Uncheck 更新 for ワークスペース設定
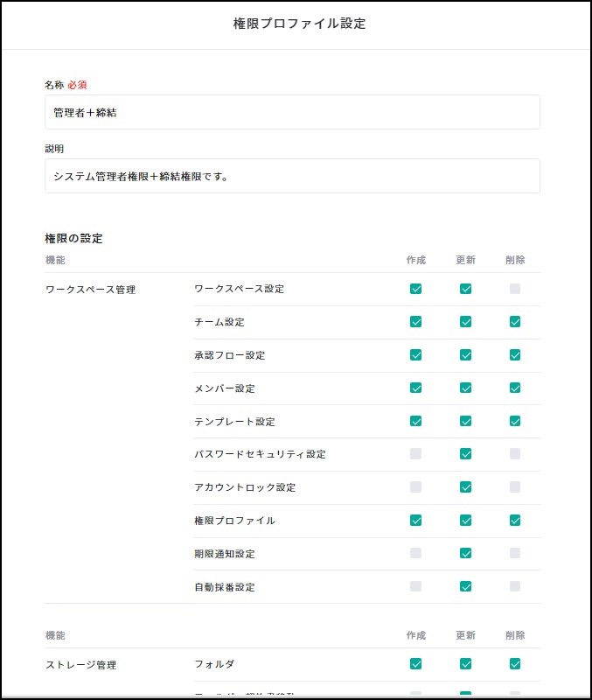The width and height of the screenshot is (592, 700). [465, 289]
